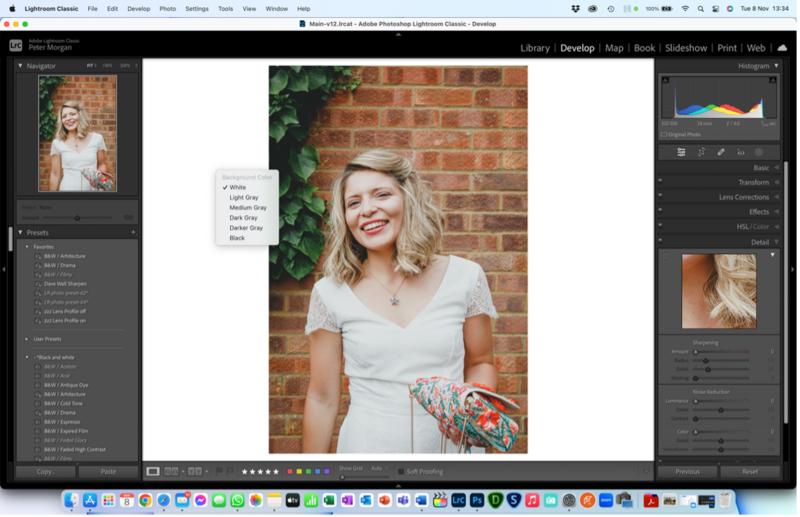Open the Show Grid Auto dropdown
Viewport: 800px width, 517px height.
click(379, 469)
